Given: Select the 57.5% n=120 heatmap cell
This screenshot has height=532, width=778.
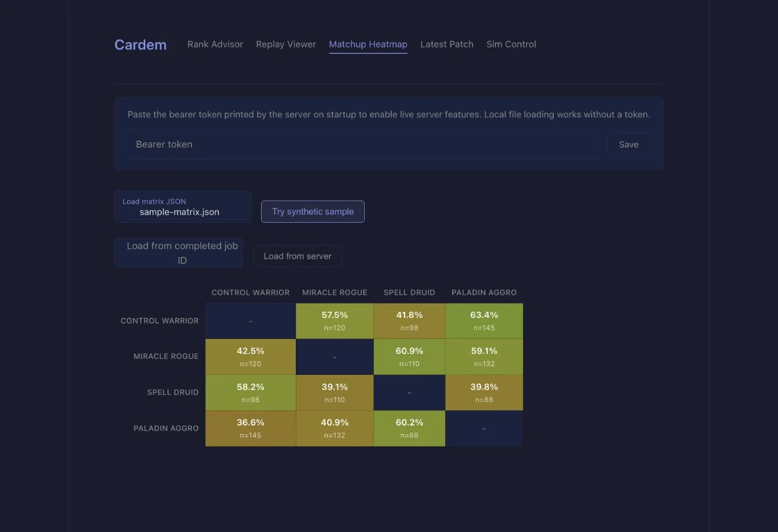Looking at the screenshot, I should pyautogui.click(x=335, y=321).
